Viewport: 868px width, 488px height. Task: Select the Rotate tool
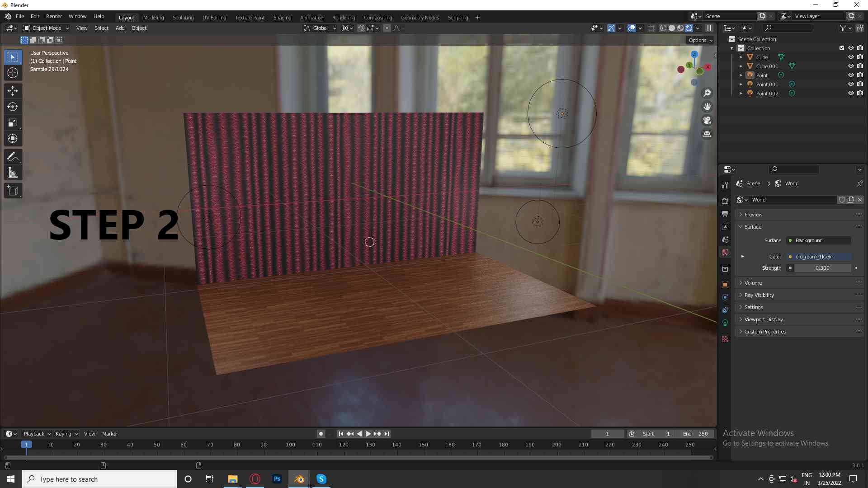[x=13, y=107]
